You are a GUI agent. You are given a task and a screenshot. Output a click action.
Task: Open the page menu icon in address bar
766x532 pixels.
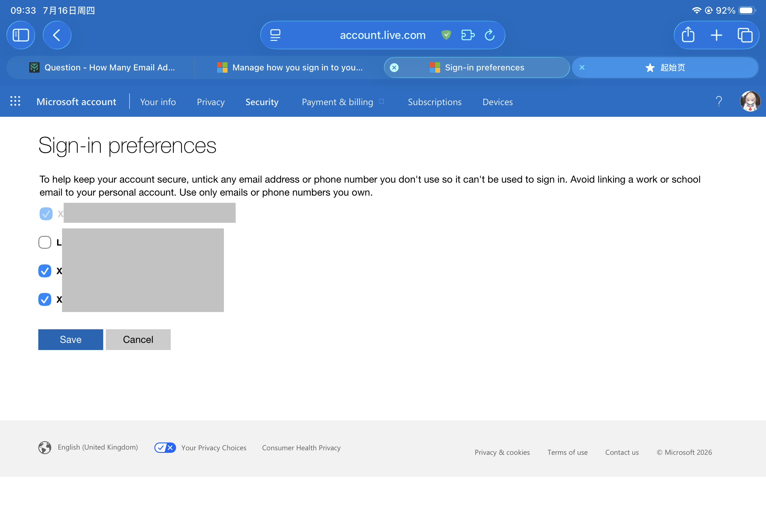[x=275, y=35]
